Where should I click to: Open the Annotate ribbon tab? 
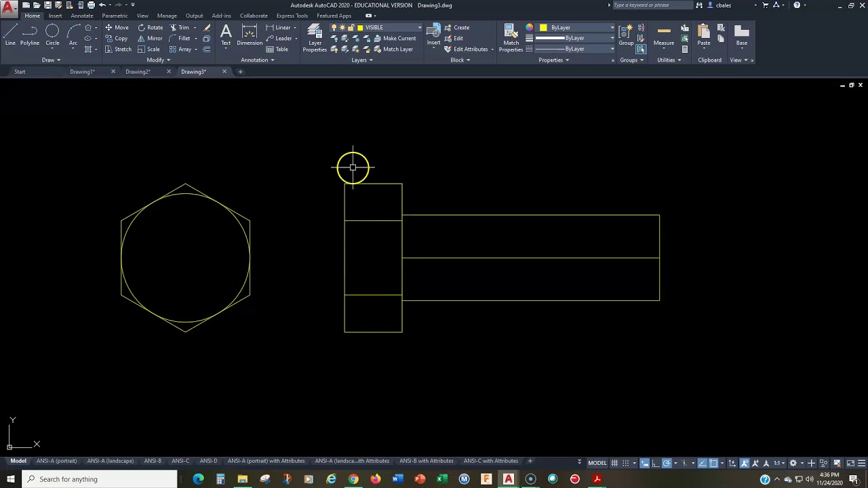(82, 16)
